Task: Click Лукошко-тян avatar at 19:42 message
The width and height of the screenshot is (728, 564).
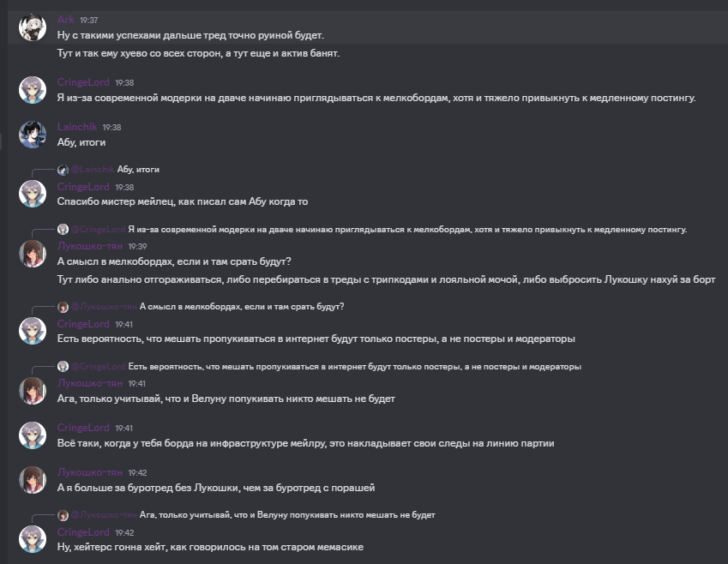Action: (x=32, y=480)
